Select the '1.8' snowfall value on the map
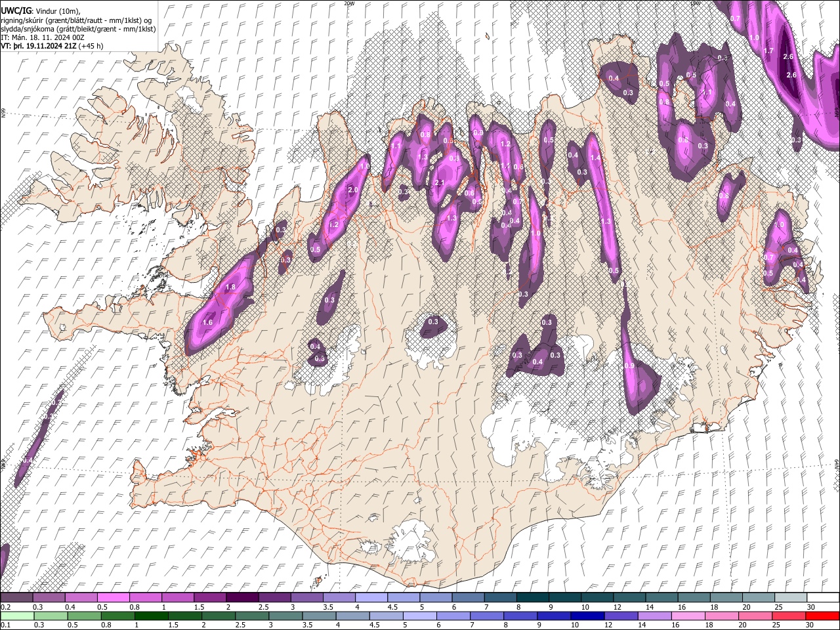 pyautogui.click(x=230, y=287)
